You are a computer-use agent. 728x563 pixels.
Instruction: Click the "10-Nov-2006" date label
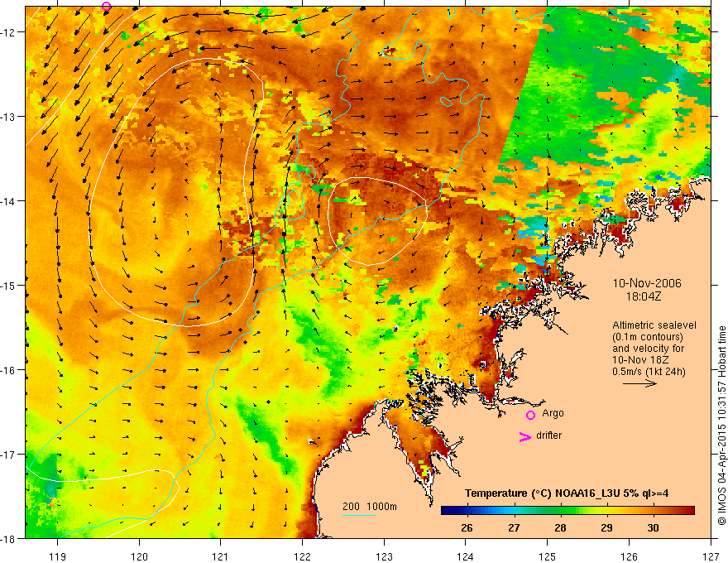(647, 283)
